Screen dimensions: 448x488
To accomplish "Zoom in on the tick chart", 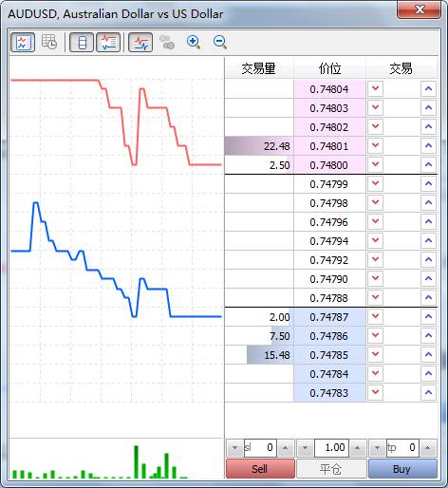I will click(x=194, y=42).
